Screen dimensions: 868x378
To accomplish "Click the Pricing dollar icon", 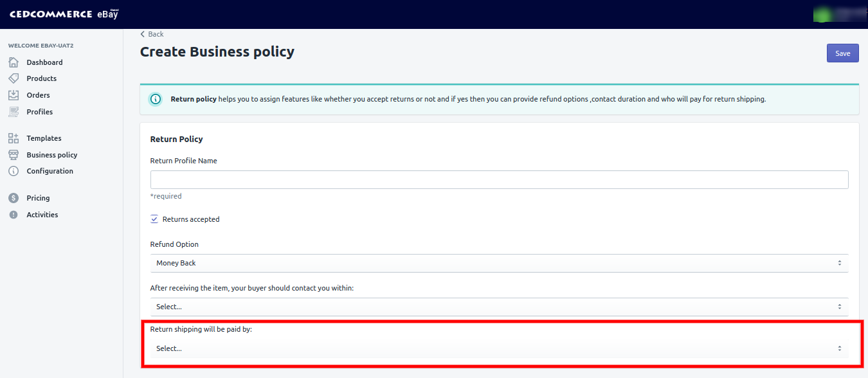I will [14, 198].
